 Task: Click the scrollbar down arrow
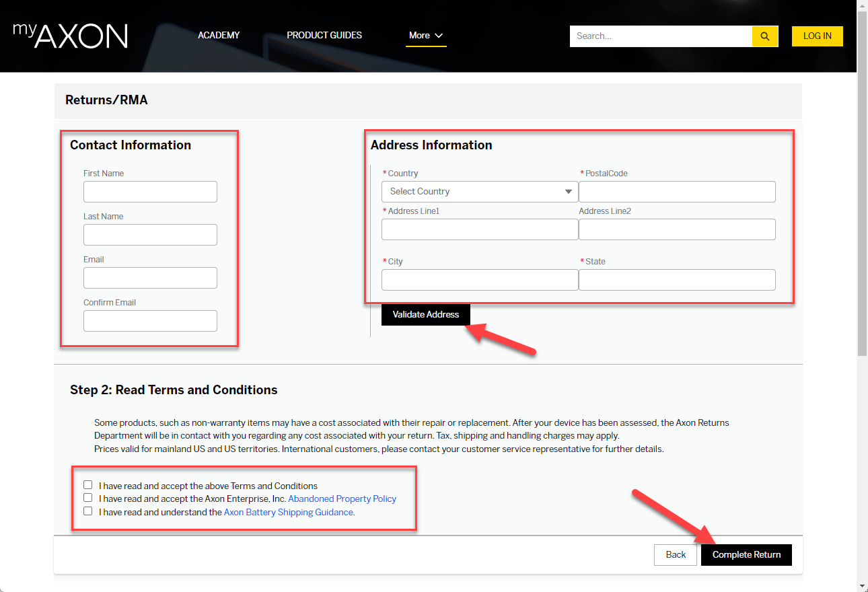click(862, 587)
